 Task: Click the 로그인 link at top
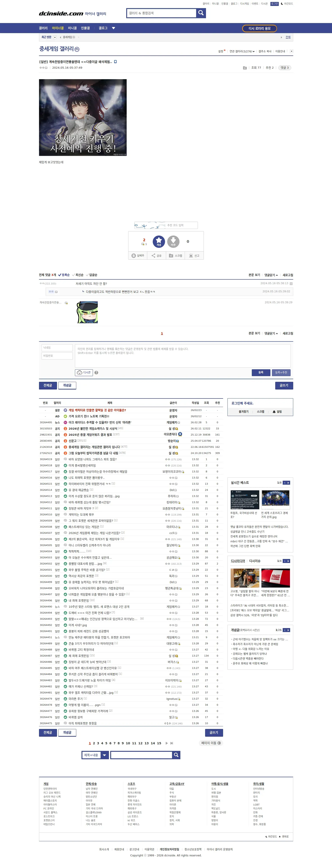(274, 4)
